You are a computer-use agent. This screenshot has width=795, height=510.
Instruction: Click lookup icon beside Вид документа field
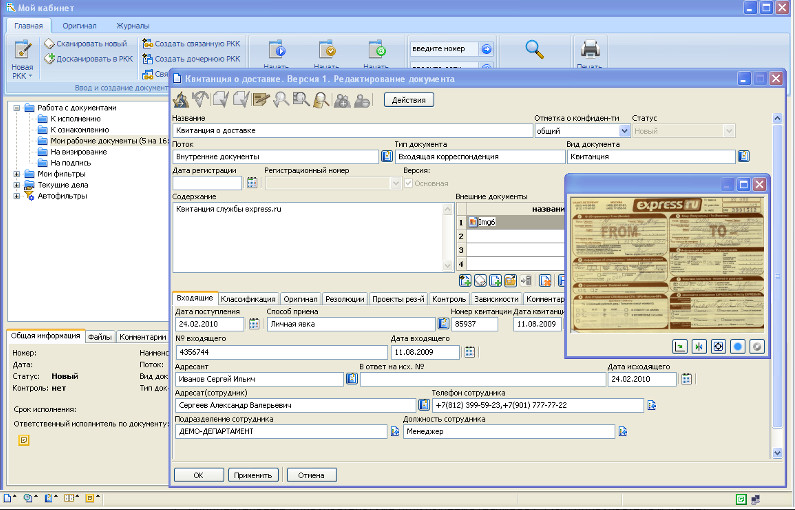click(x=743, y=156)
